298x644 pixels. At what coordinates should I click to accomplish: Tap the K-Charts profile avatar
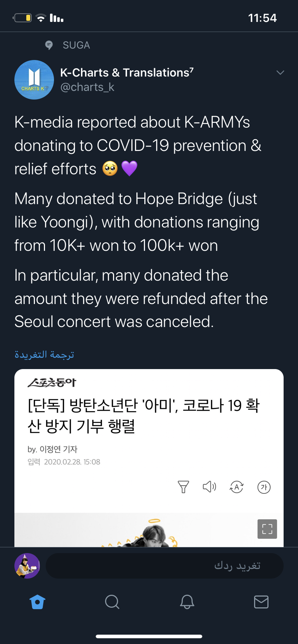pyautogui.click(x=34, y=80)
